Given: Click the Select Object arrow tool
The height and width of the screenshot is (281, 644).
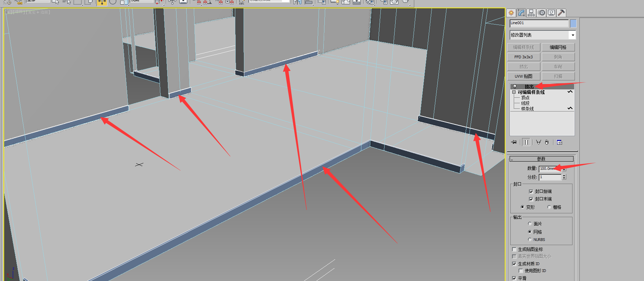Looking at the screenshot, I should click(x=56, y=2).
